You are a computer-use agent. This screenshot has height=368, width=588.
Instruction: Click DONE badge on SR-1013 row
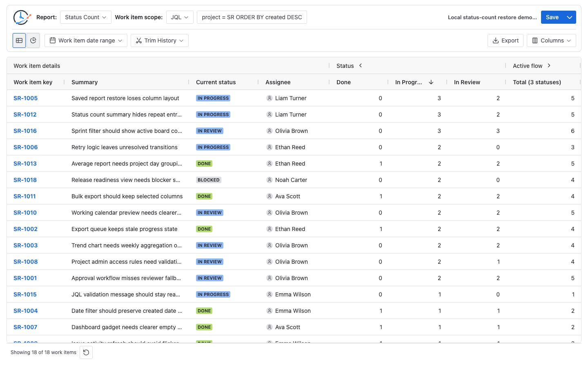[x=204, y=164]
